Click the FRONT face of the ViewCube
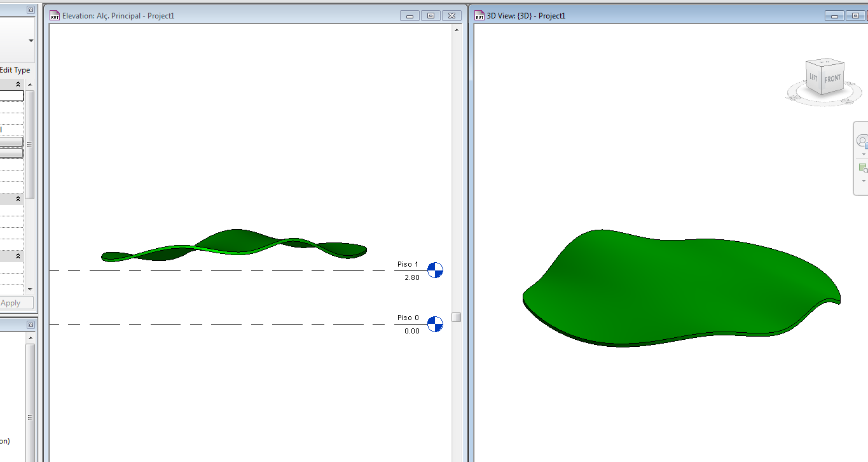 click(832, 79)
